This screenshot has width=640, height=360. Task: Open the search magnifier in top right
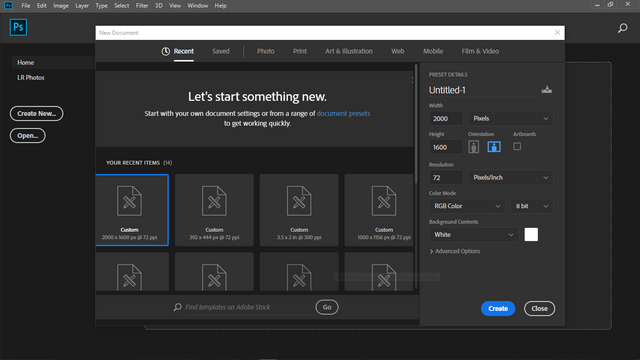(x=622, y=28)
